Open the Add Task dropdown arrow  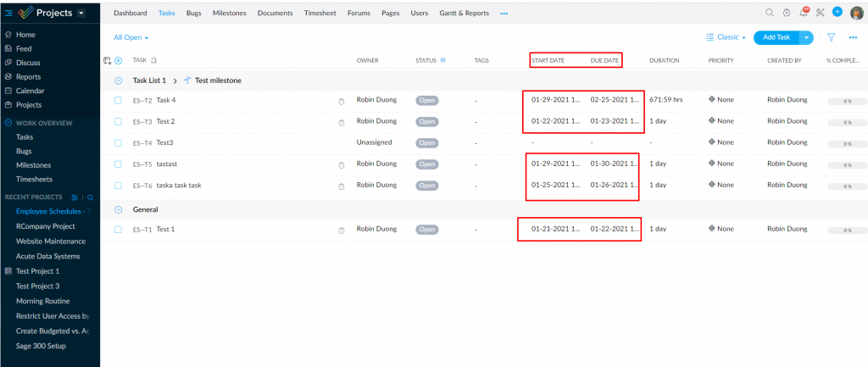pyautogui.click(x=806, y=37)
